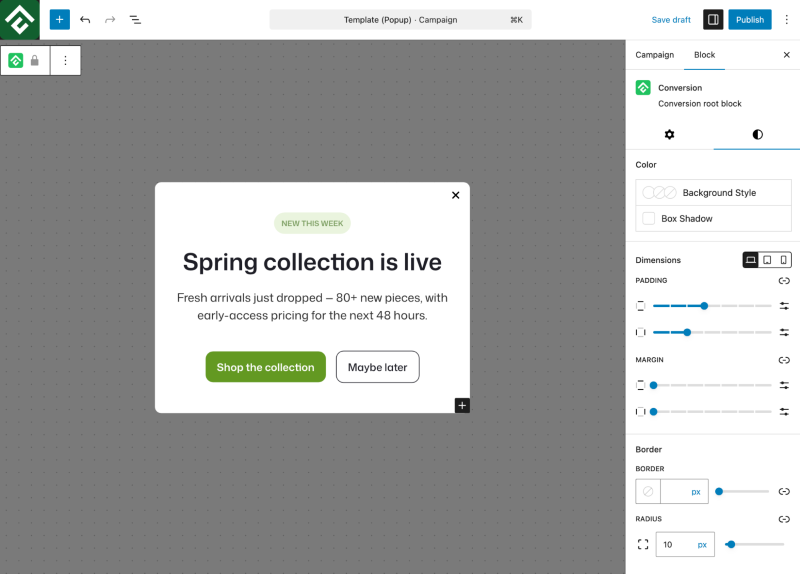Viewport: 800px width, 574px height.
Task: Unlink padding sides
Action: tap(784, 281)
